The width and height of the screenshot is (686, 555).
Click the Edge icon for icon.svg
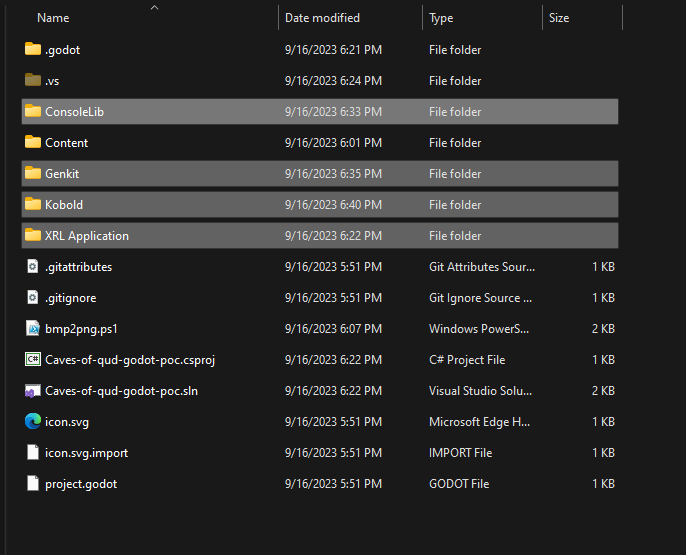(33, 421)
